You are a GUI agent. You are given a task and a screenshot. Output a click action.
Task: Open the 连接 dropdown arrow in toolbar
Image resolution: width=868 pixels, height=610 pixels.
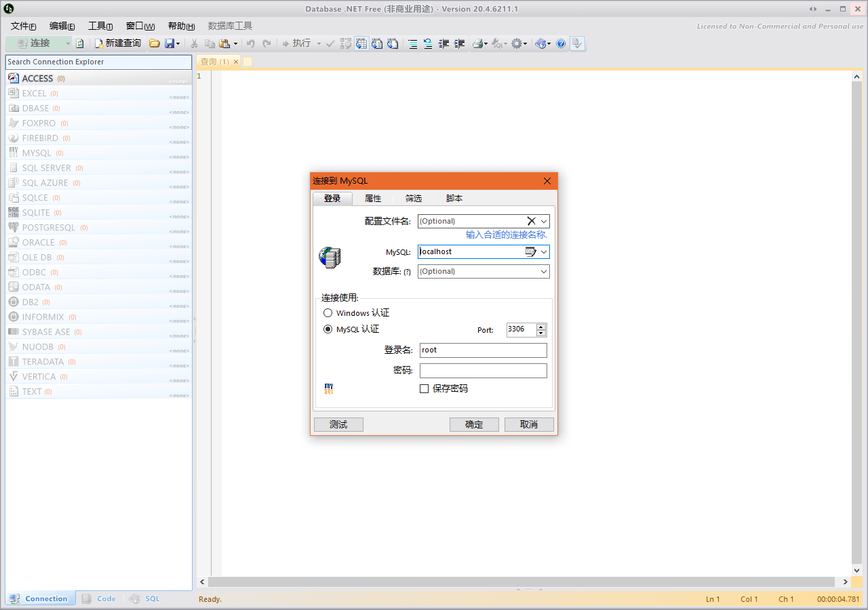click(x=68, y=43)
